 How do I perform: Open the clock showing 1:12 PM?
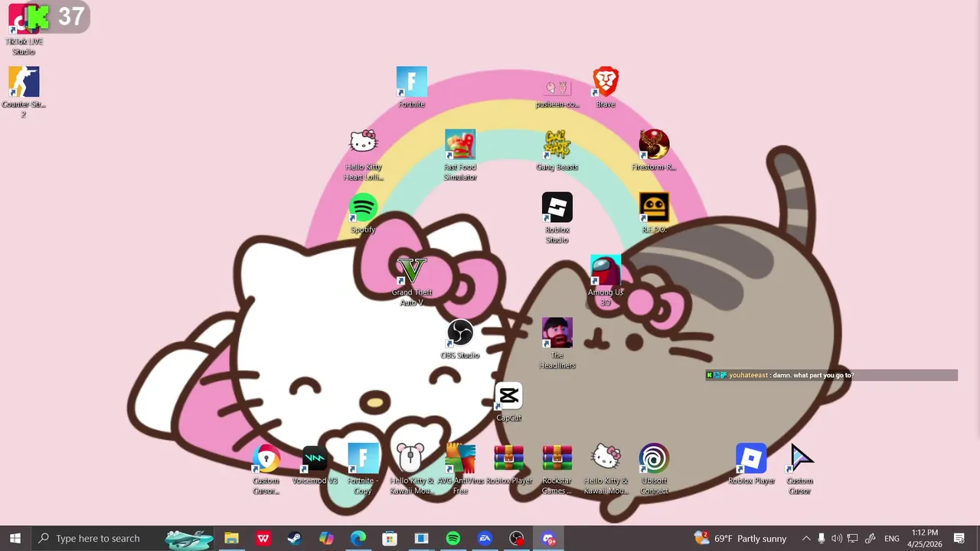tap(925, 538)
